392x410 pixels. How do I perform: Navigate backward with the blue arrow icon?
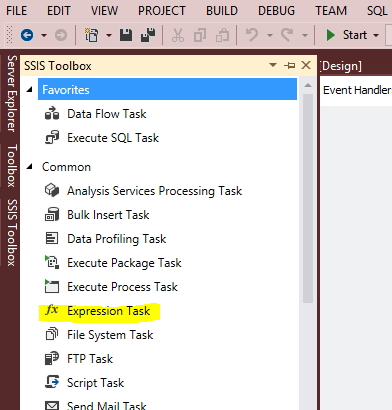[27, 35]
